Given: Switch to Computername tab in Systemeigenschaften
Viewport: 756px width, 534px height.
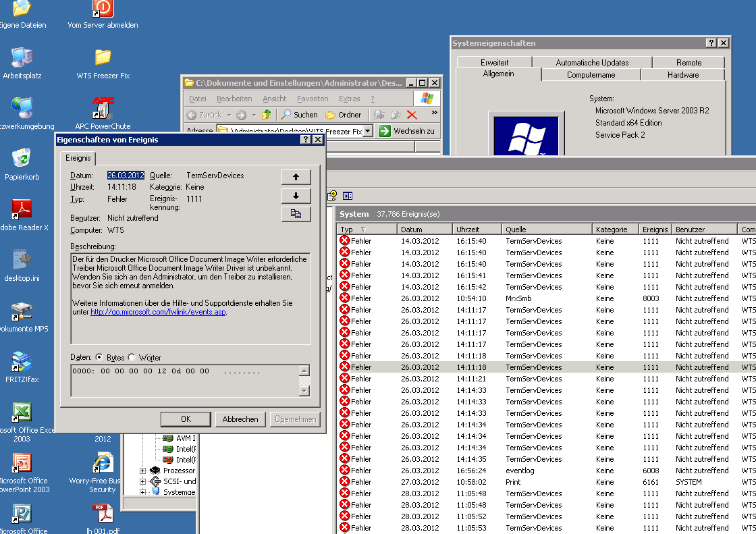Looking at the screenshot, I should 591,75.
